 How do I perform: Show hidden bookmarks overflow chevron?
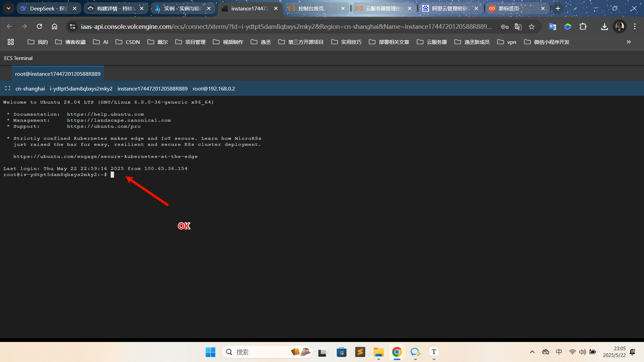629,42
